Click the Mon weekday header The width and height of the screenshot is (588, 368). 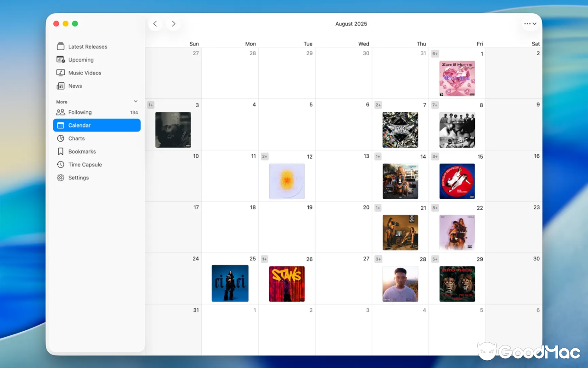coord(250,44)
